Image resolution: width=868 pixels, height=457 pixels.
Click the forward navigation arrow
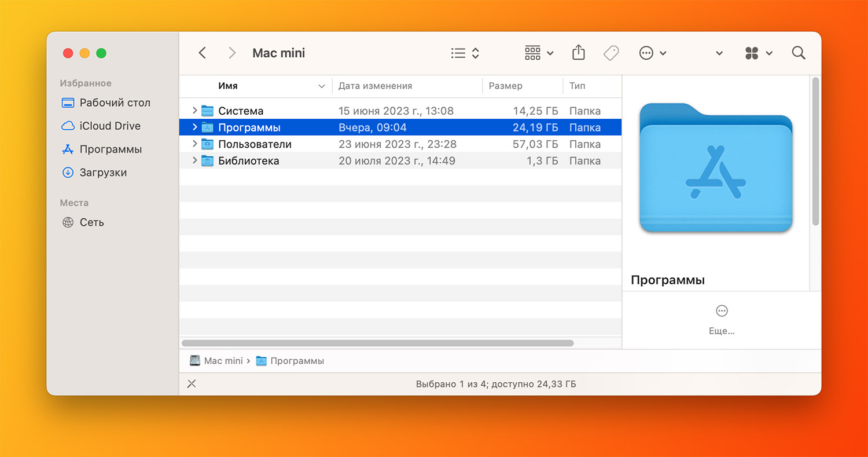(232, 53)
